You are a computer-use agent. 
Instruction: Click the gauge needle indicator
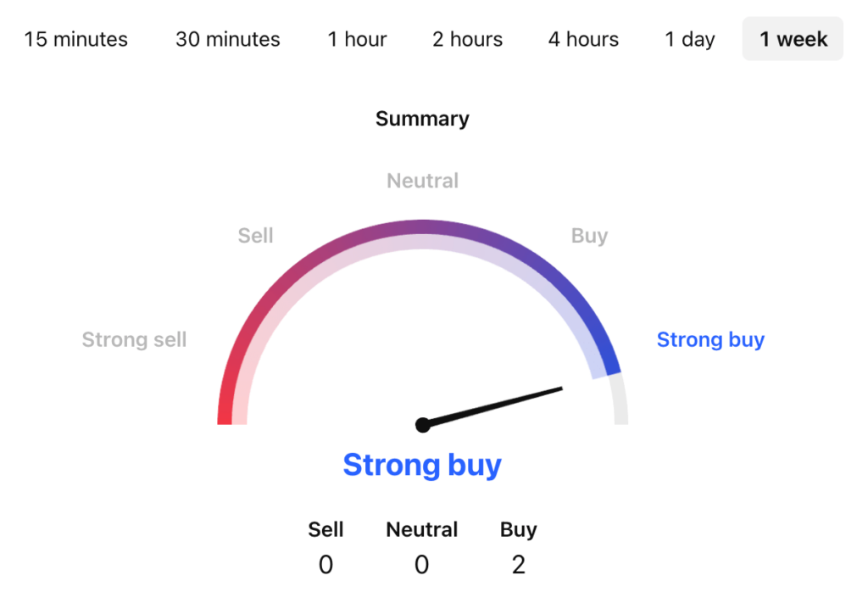click(492, 407)
